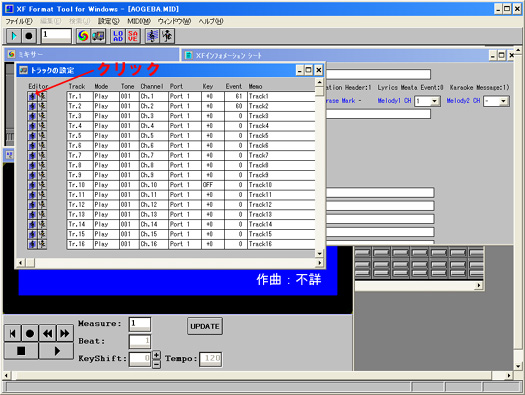Open the 設定(S) menu

pos(108,21)
